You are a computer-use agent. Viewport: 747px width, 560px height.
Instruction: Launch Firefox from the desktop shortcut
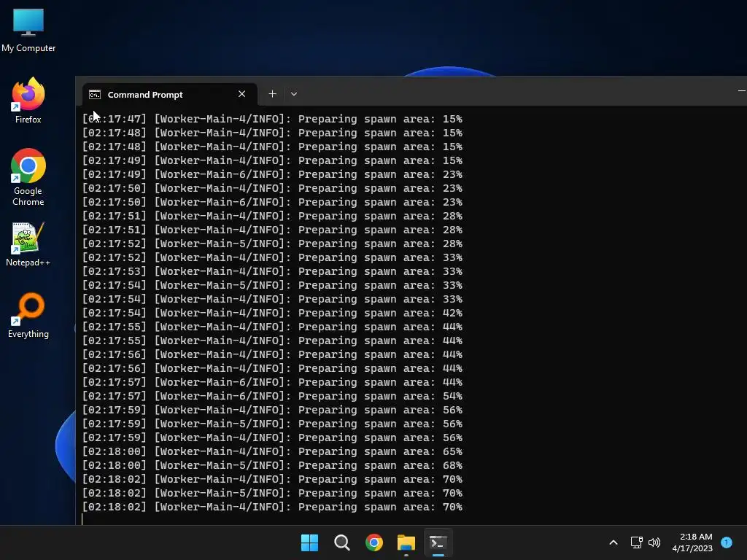click(x=28, y=101)
